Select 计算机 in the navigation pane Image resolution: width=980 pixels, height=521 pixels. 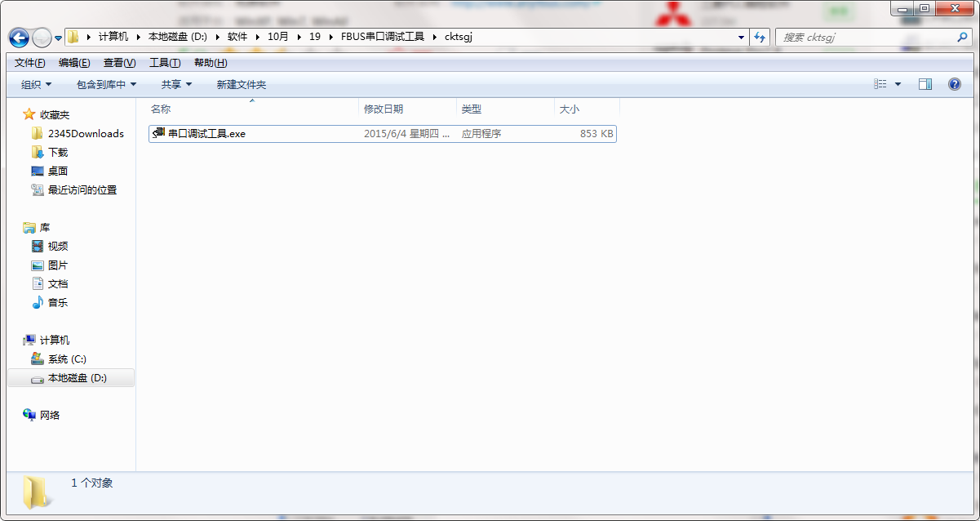[55, 340]
